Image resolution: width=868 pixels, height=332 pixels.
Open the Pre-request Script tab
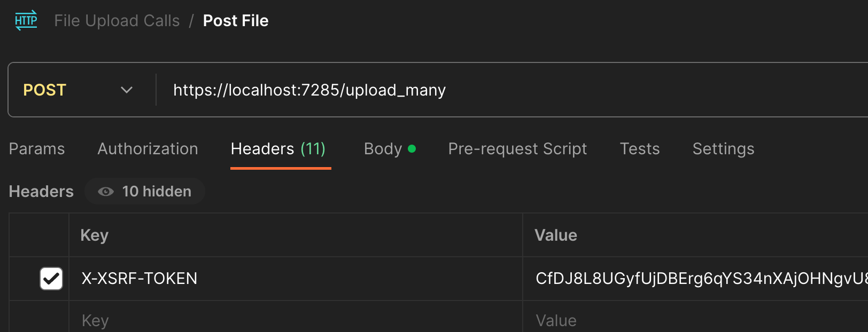tap(517, 149)
